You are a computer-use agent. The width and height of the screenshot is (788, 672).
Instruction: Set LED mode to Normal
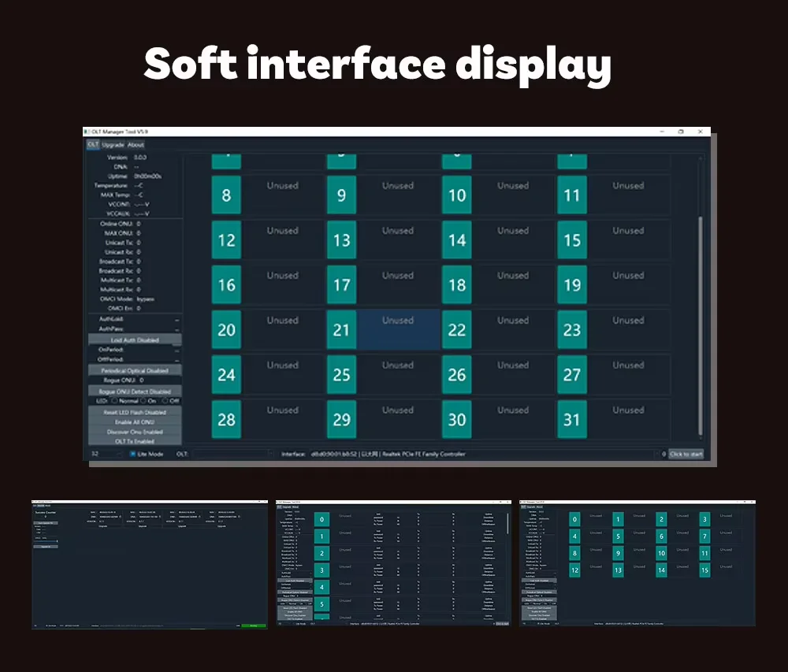click(x=114, y=401)
